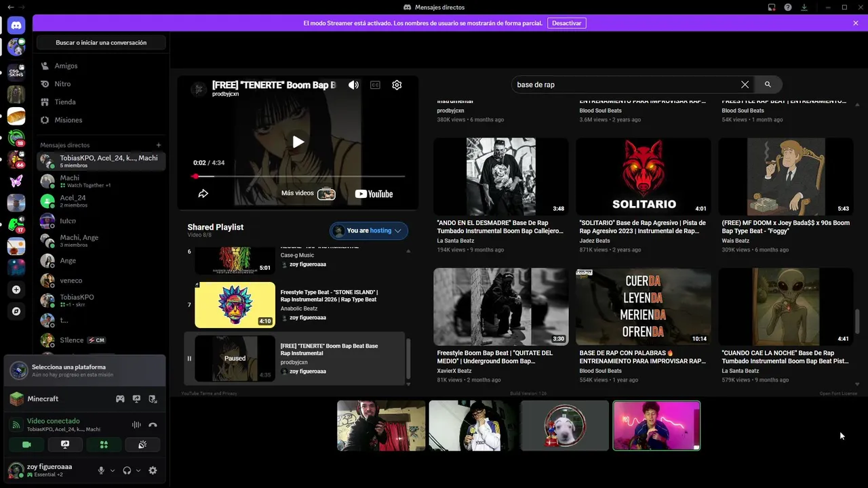Run search with magnifier icon
Image resolution: width=868 pixels, height=488 pixels.
pos(768,85)
